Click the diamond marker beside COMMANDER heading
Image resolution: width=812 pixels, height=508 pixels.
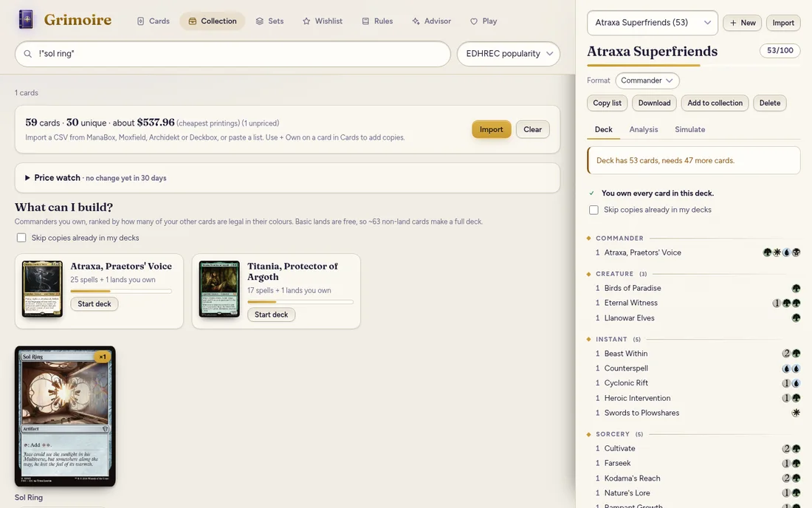pos(589,238)
